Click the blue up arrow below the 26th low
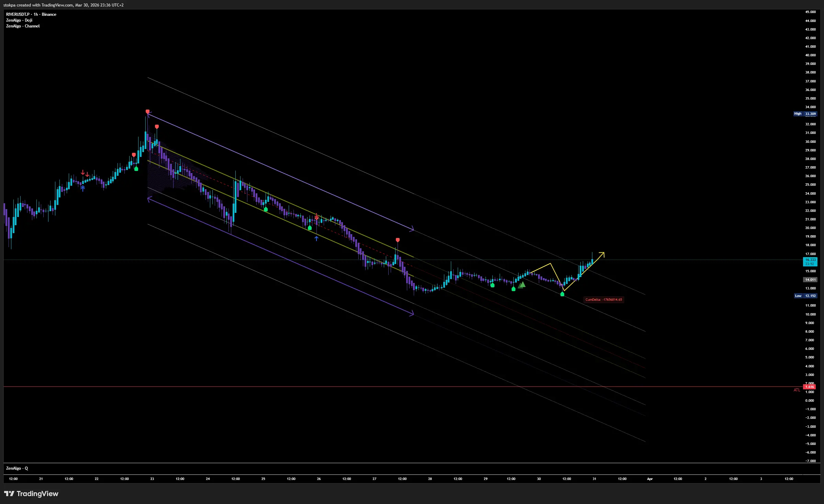 pos(316,238)
